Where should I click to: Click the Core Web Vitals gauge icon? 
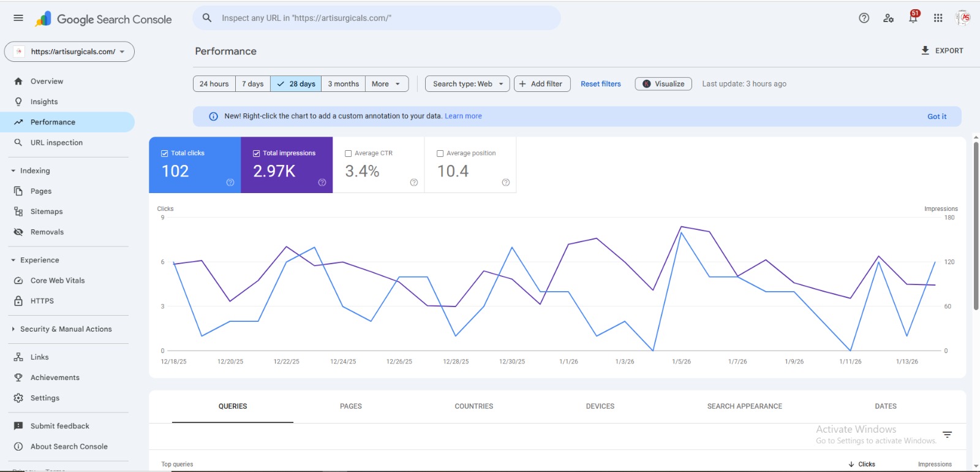pyautogui.click(x=18, y=280)
